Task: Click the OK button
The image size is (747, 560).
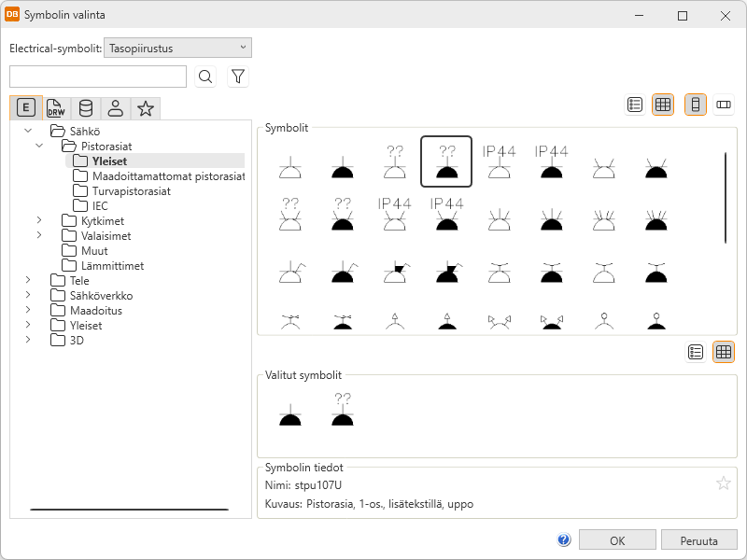Action: tap(617, 540)
